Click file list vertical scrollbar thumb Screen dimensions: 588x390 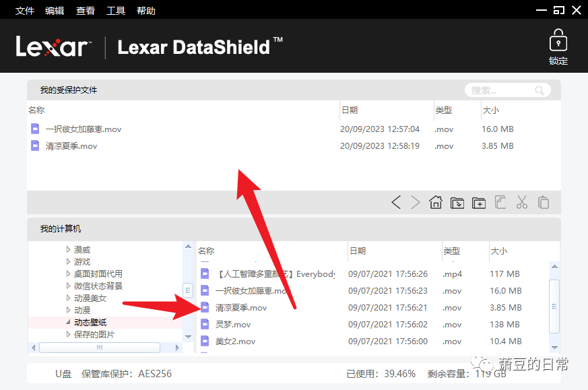pos(554,306)
